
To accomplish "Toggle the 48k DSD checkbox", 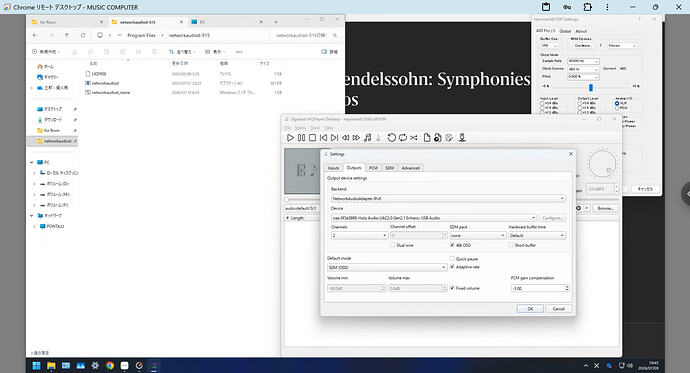I will [452, 245].
